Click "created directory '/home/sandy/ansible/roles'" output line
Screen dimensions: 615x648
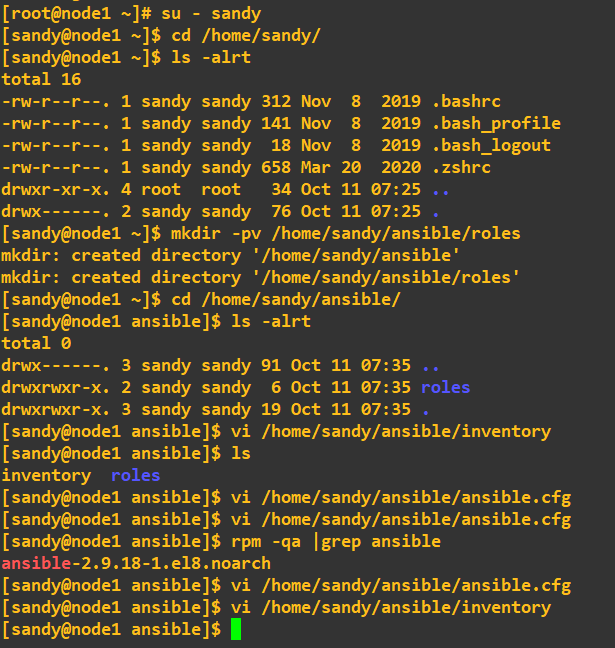pyautogui.click(x=296, y=277)
